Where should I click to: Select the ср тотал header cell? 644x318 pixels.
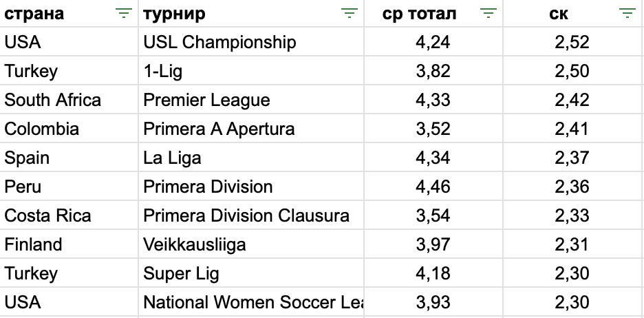(433, 14)
